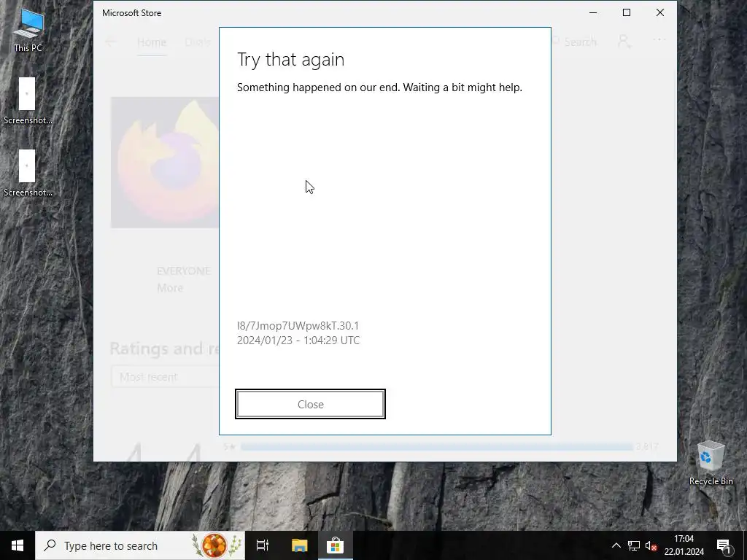Image resolution: width=747 pixels, height=560 pixels.
Task: Click the timestamp 2024/01/23 - 1:04:29 UTC
Action: point(298,341)
